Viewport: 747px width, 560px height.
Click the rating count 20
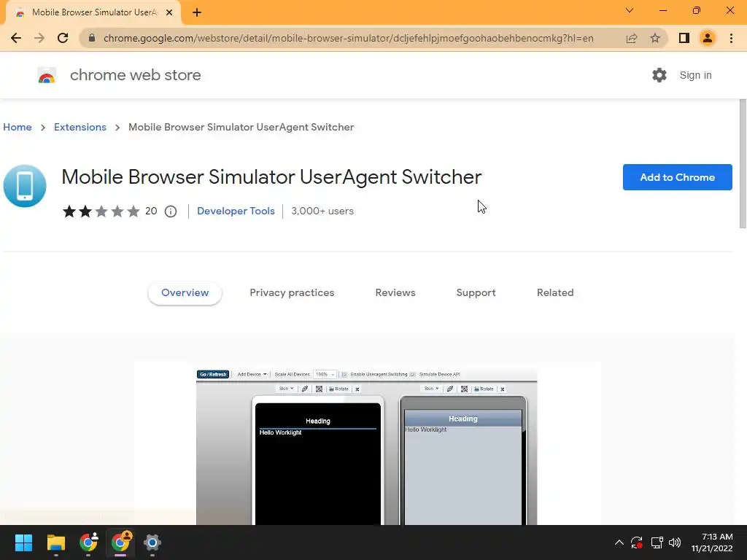[151, 211]
